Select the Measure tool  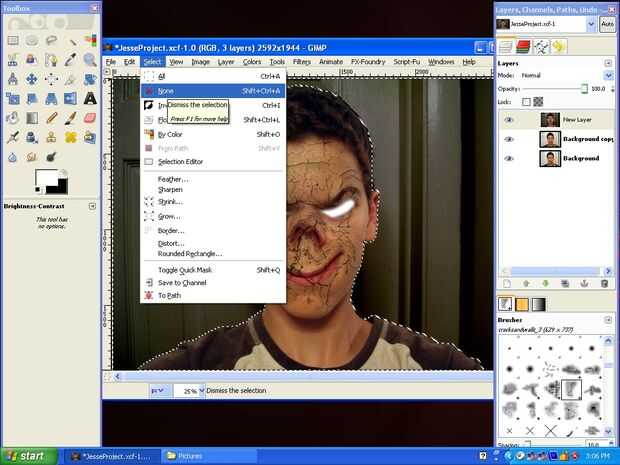[13, 79]
